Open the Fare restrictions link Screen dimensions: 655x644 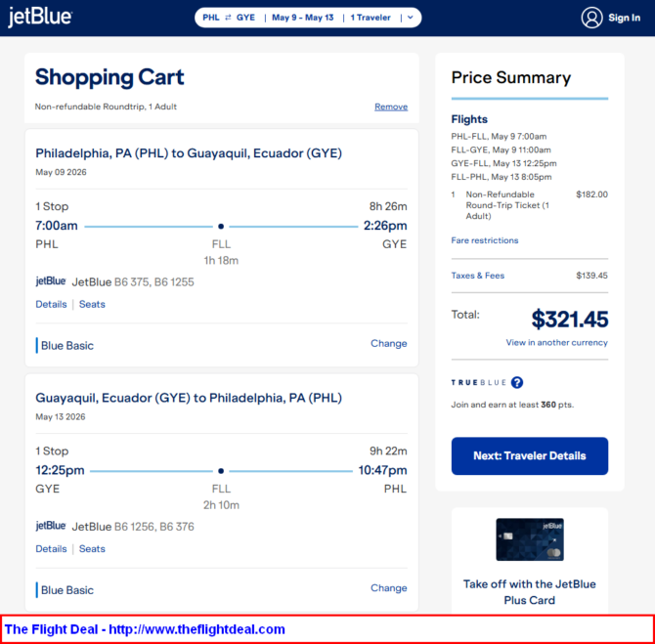pos(485,240)
